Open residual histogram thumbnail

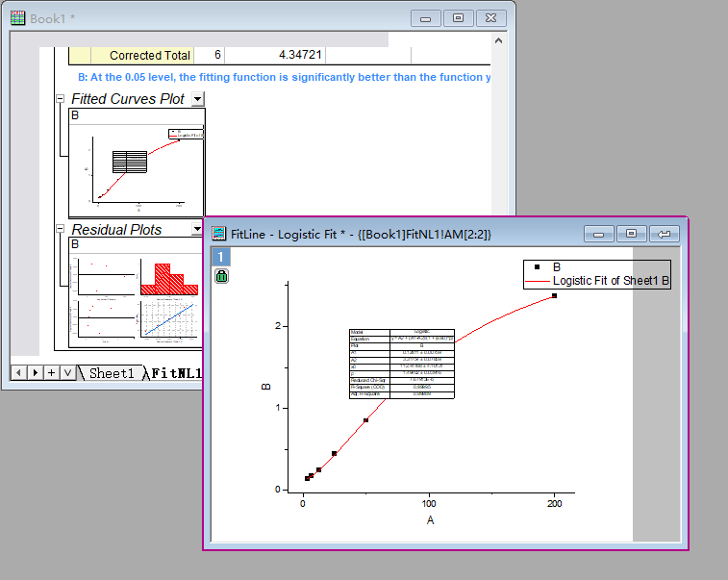(169, 279)
